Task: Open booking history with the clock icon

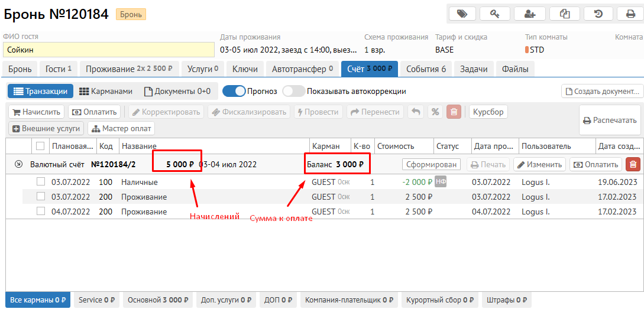Action: click(x=598, y=14)
